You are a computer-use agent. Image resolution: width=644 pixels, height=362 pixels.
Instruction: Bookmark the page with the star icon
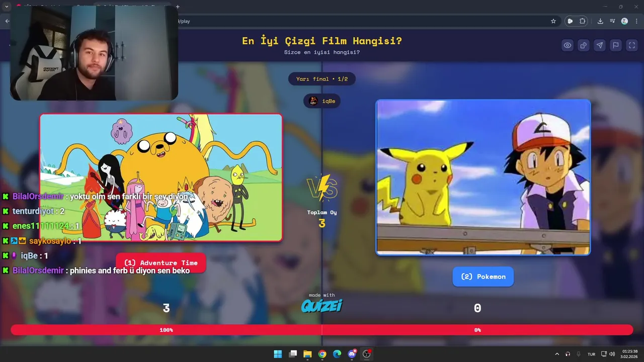pyautogui.click(x=553, y=21)
